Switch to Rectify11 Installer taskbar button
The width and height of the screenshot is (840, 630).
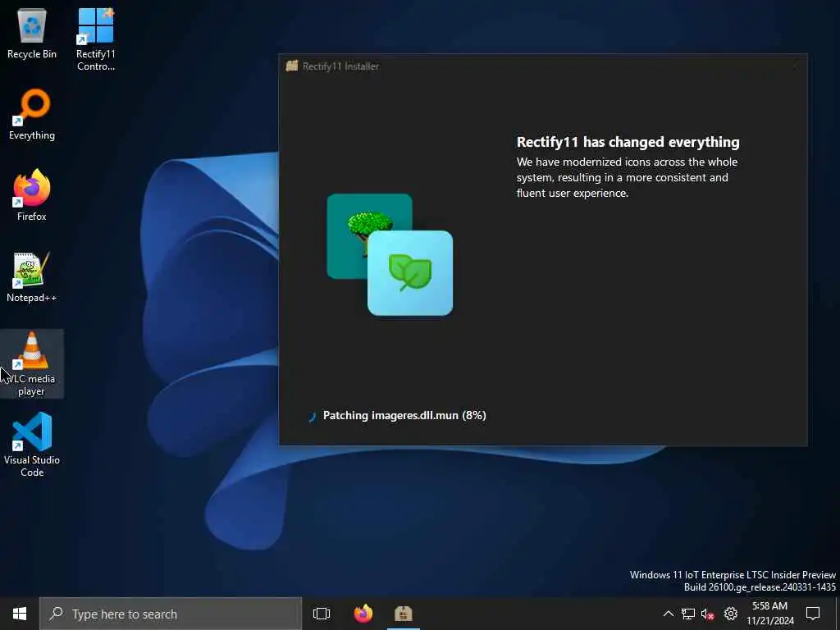[x=404, y=614]
